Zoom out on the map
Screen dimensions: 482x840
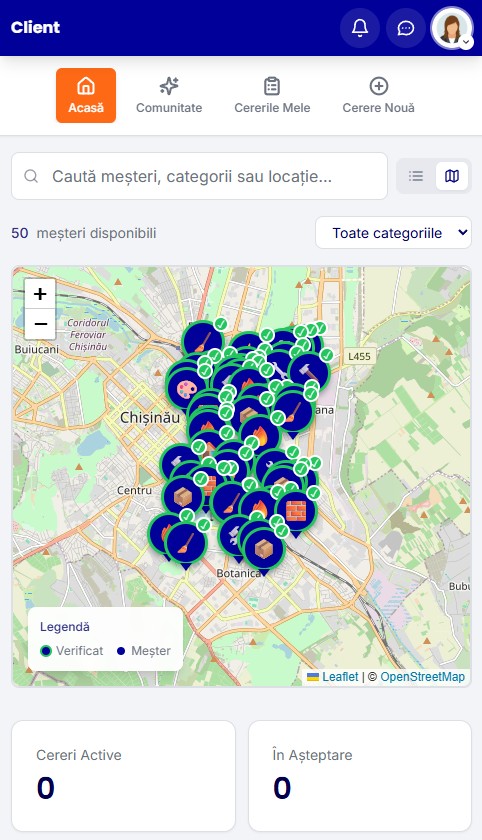pyautogui.click(x=40, y=324)
